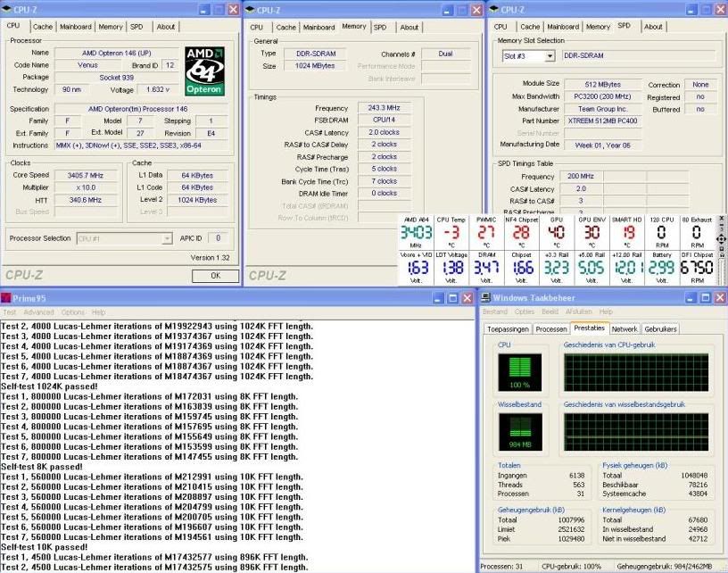Click the Manufacturer Team Group Inc. value

point(602,109)
